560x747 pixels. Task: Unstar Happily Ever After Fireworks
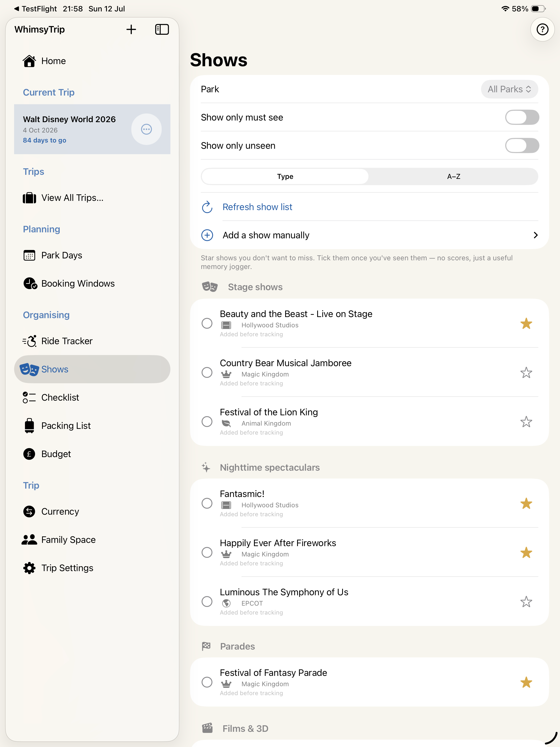pos(526,552)
